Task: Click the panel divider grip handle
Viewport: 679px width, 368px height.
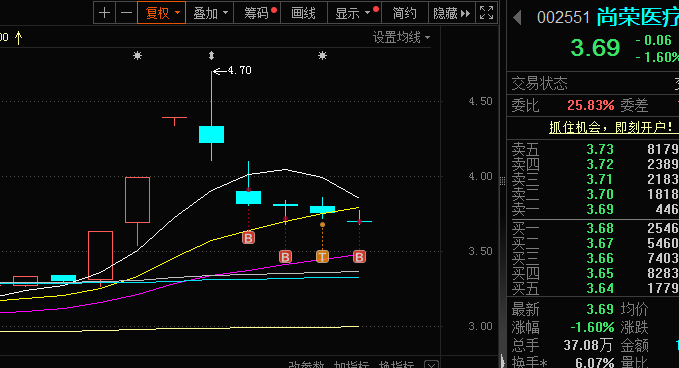Action: click(502, 181)
